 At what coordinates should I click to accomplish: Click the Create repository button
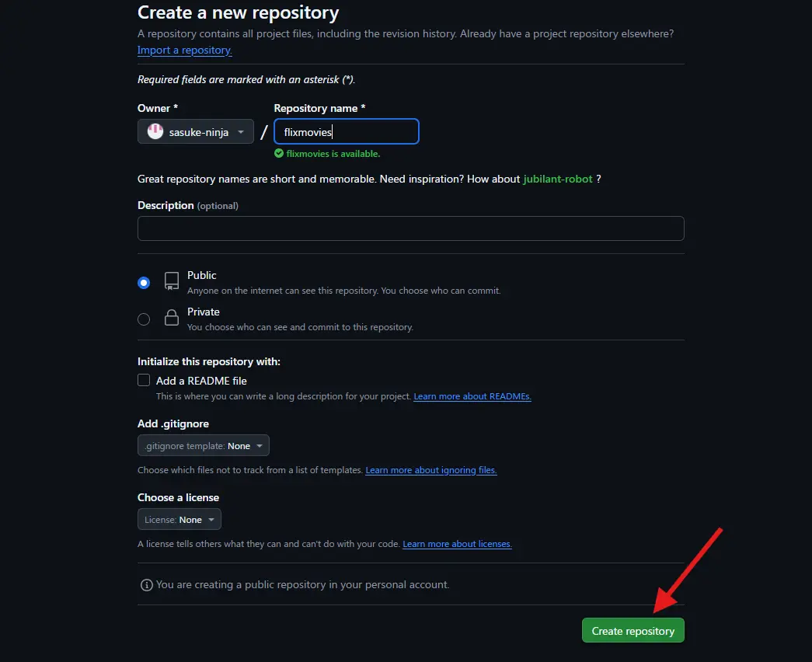[633, 630]
